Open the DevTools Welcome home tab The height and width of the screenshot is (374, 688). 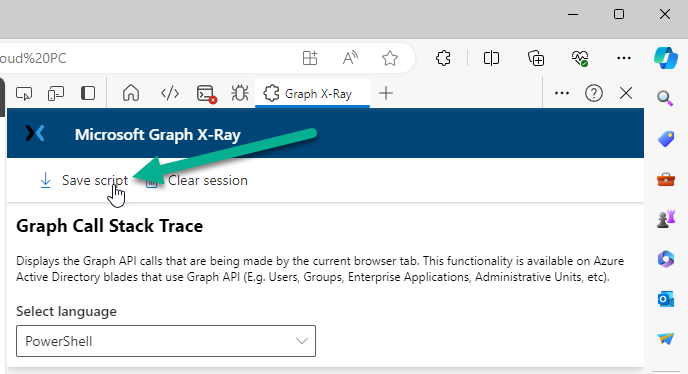(x=131, y=93)
